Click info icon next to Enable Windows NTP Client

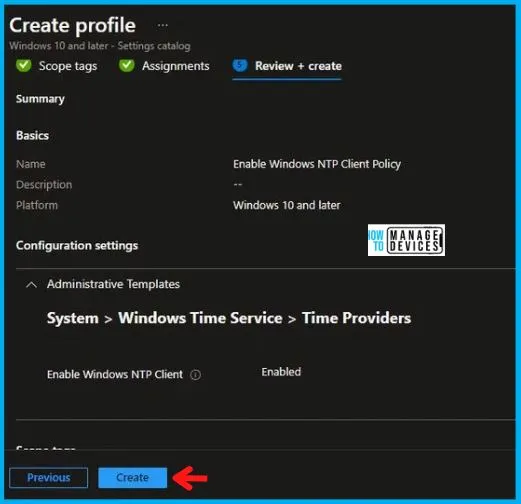195,375
